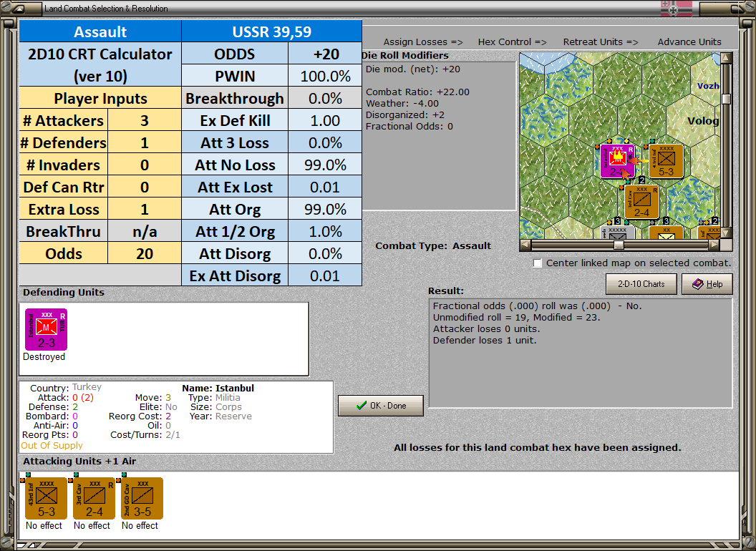The height and width of the screenshot is (551, 756).
Task: Click the Combat Type: Assault label
Action: [x=433, y=246]
